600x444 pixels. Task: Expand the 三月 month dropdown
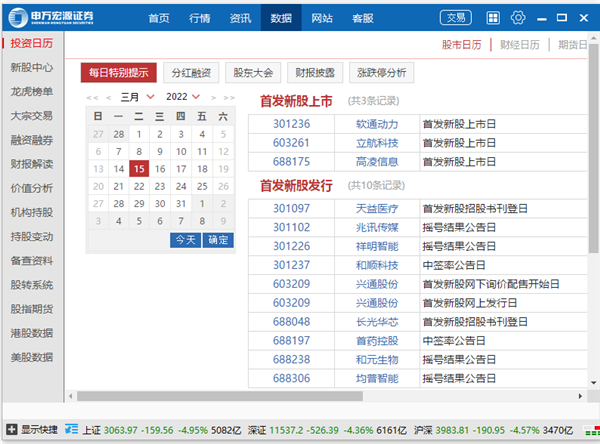point(150,97)
